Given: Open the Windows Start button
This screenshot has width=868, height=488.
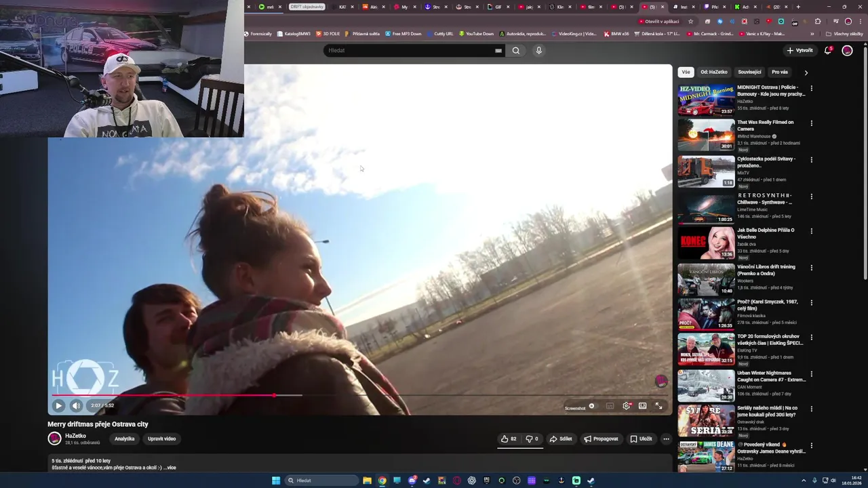Looking at the screenshot, I should pos(276,481).
